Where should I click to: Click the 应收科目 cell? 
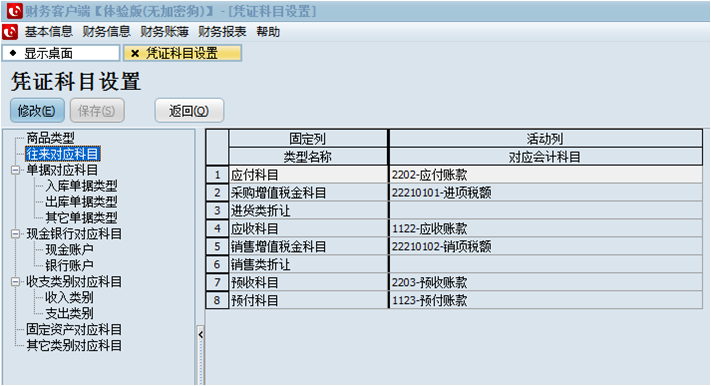[308, 229]
